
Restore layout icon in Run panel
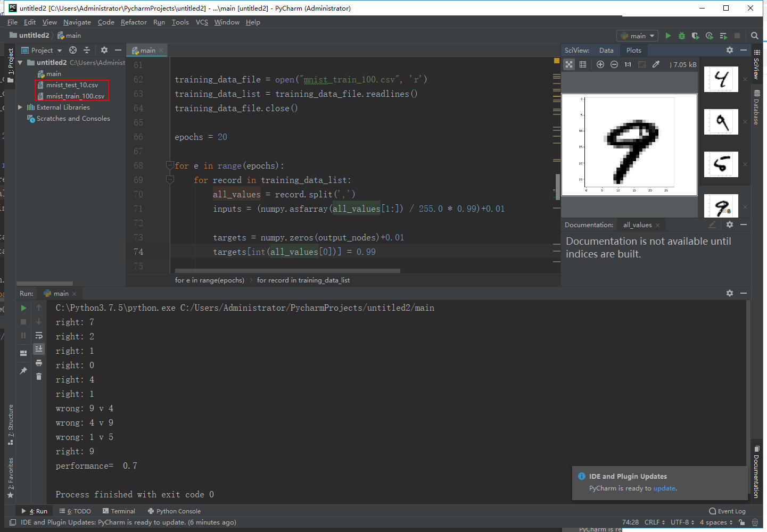tap(23, 353)
